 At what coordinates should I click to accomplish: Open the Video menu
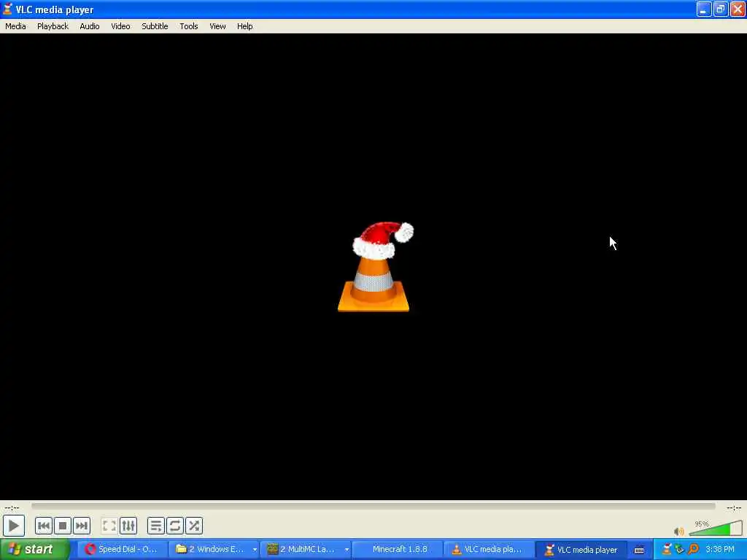click(120, 26)
